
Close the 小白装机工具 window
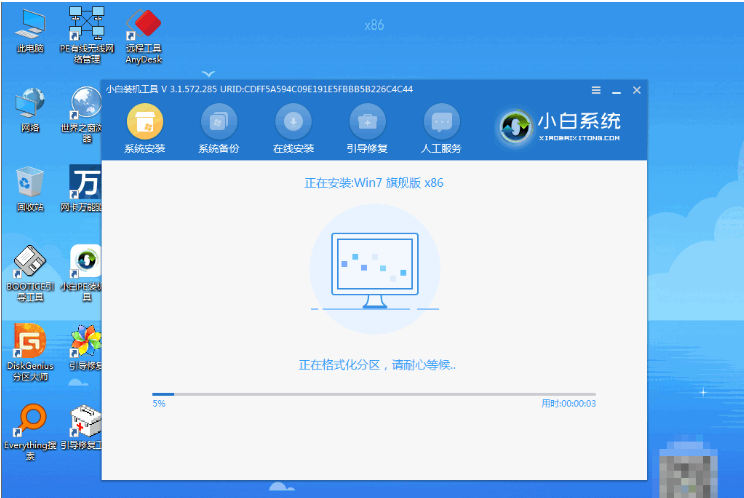pyautogui.click(x=636, y=90)
